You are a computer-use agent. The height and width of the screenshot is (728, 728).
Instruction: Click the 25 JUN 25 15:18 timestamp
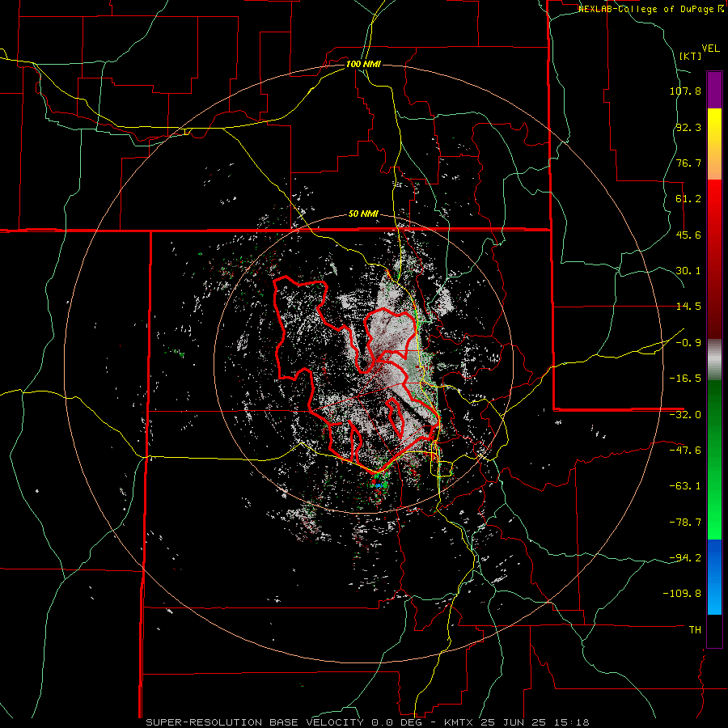[535, 722]
